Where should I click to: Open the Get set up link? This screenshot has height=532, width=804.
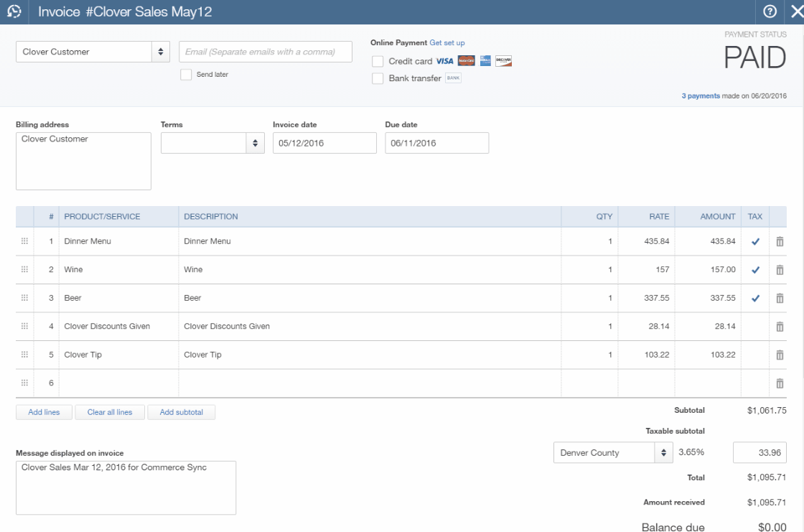[x=446, y=42]
